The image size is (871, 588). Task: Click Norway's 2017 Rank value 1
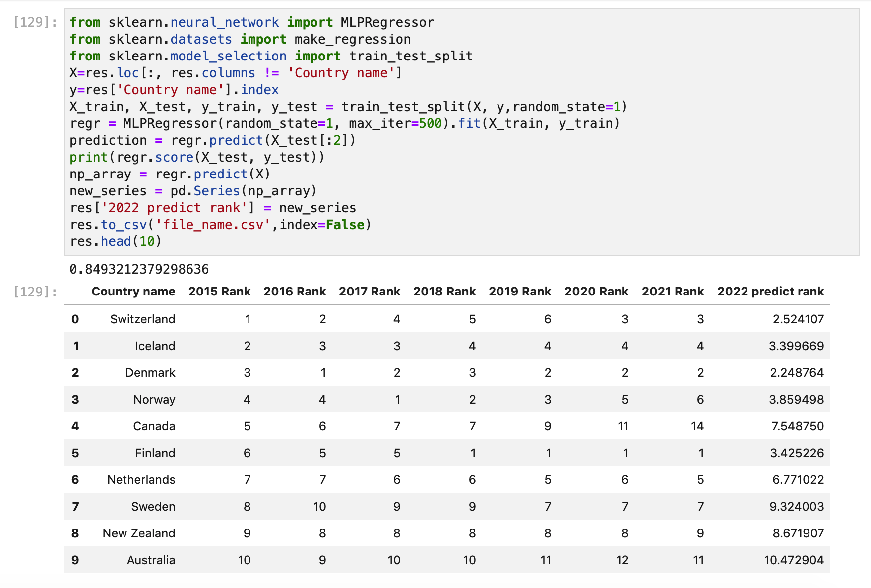coord(397,400)
